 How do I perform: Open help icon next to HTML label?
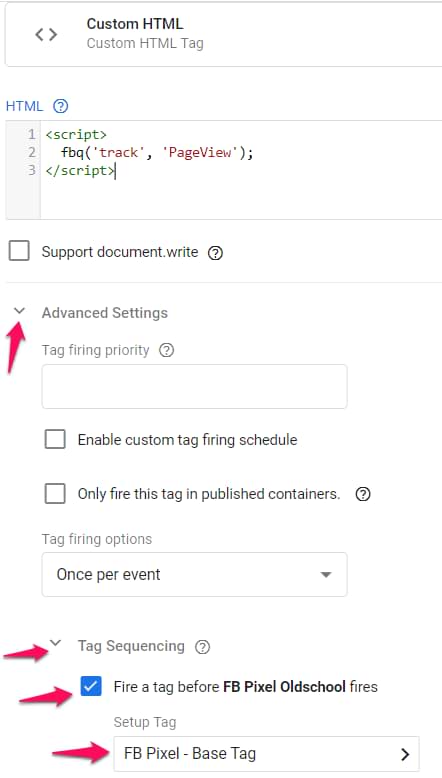pyautogui.click(x=61, y=106)
